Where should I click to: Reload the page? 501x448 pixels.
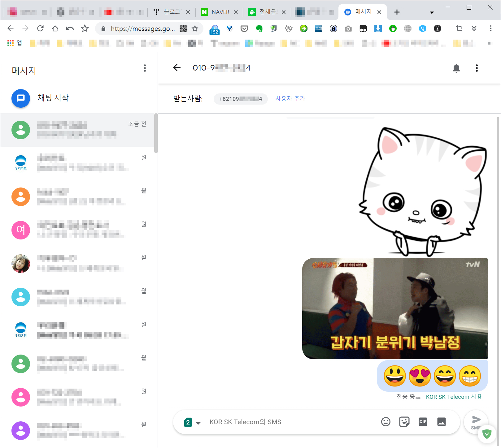click(40, 28)
